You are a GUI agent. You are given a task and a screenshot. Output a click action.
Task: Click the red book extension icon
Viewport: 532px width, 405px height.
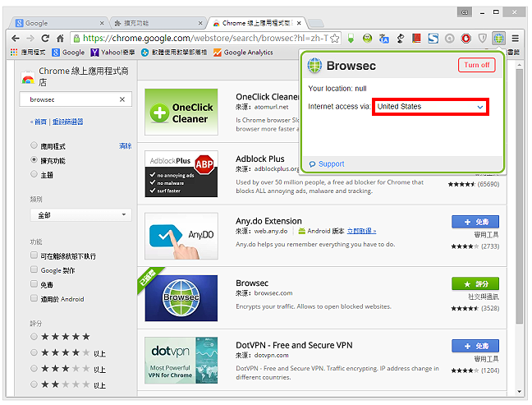[416, 39]
